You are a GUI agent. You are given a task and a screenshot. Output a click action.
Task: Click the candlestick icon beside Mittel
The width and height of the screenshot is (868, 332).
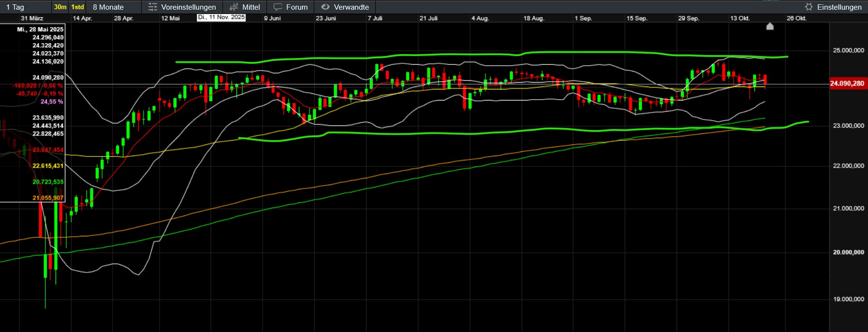234,7
